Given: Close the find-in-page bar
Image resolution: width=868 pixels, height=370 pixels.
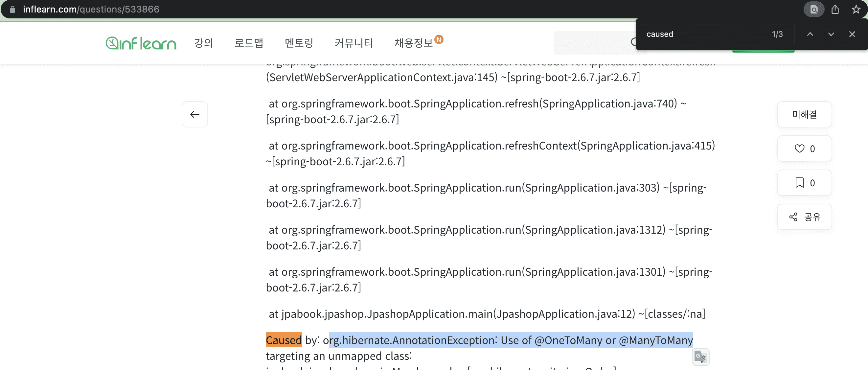Looking at the screenshot, I should (852, 34).
